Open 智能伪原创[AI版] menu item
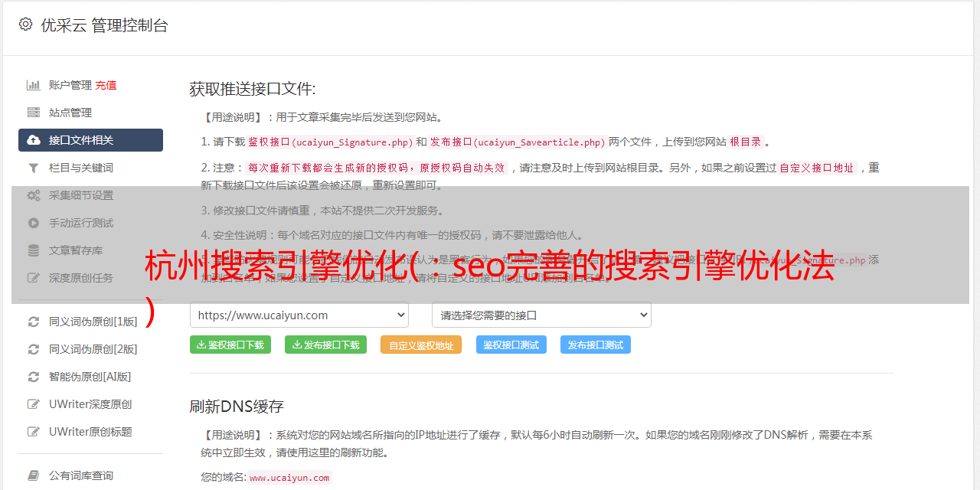 tap(90, 377)
